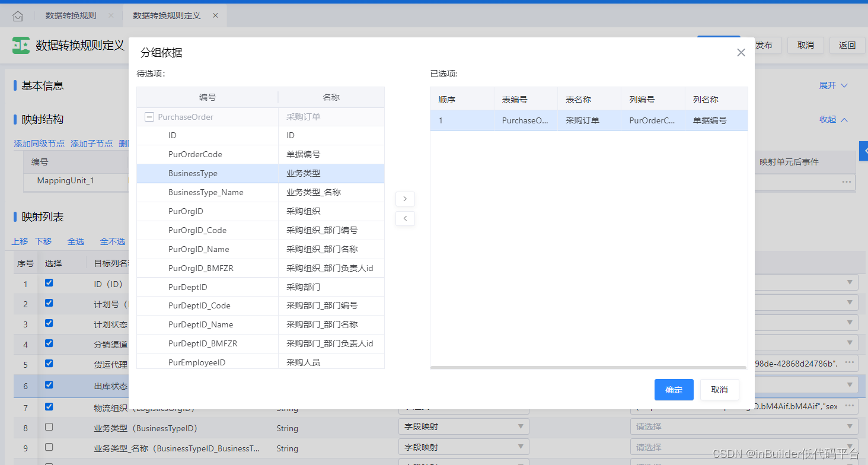Image resolution: width=868 pixels, height=465 pixels.
Task: Select the BusinessType_Name row
Action: point(260,192)
